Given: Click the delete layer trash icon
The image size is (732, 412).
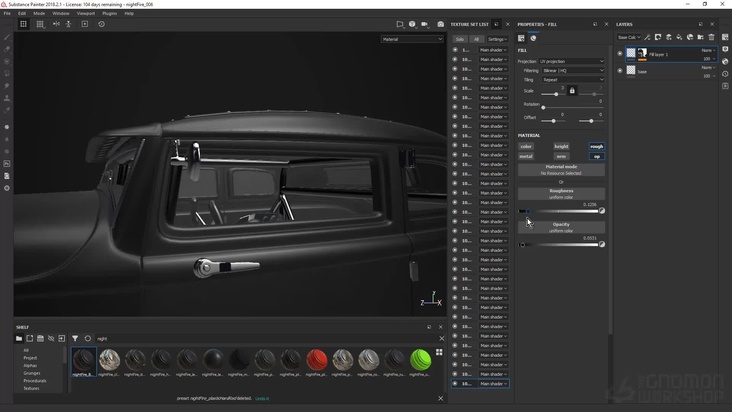Looking at the screenshot, I should (x=712, y=37).
